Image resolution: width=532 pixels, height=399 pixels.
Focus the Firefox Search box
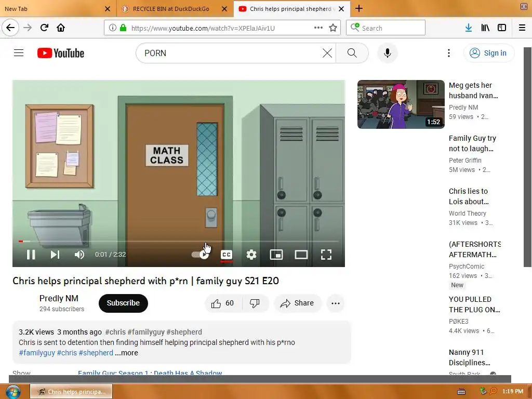(386, 28)
